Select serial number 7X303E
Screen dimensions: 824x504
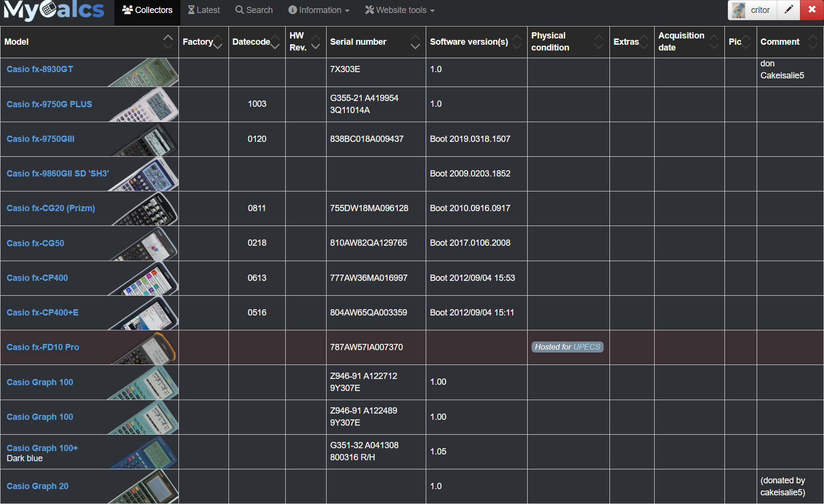coord(345,69)
